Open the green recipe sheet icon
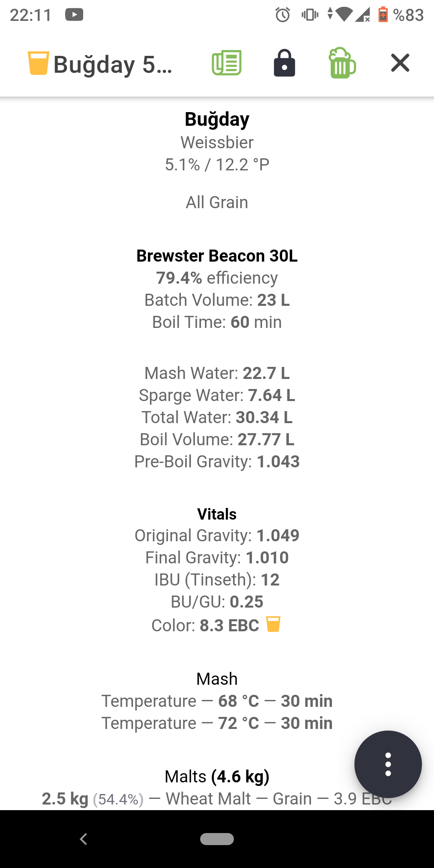 (x=227, y=63)
